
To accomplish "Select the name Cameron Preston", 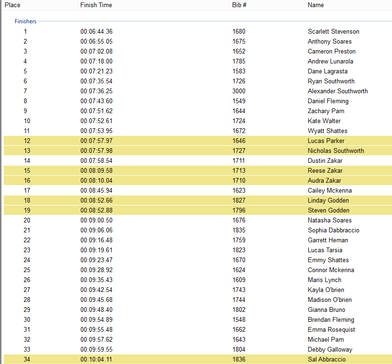I will click(x=332, y=51).
